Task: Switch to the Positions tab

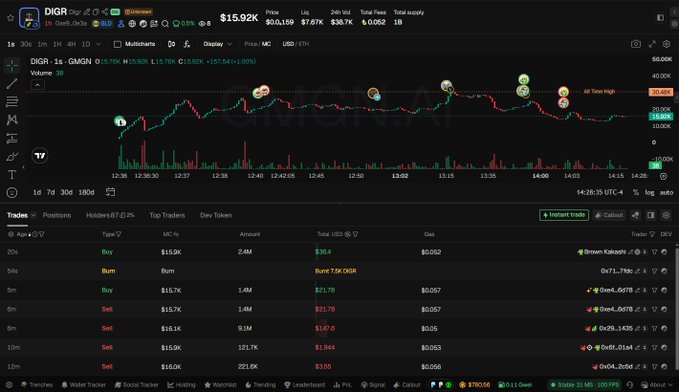Action: point(57,215)
